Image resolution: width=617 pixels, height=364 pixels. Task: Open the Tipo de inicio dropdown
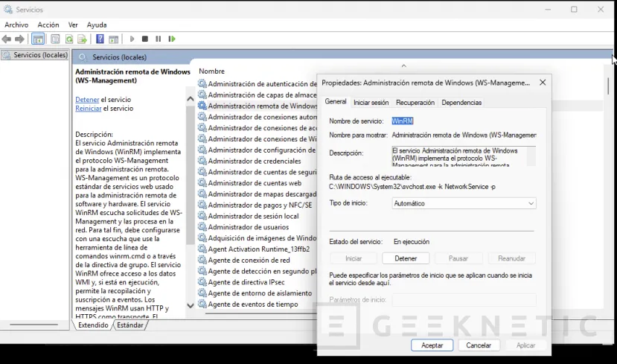[464, 203]
